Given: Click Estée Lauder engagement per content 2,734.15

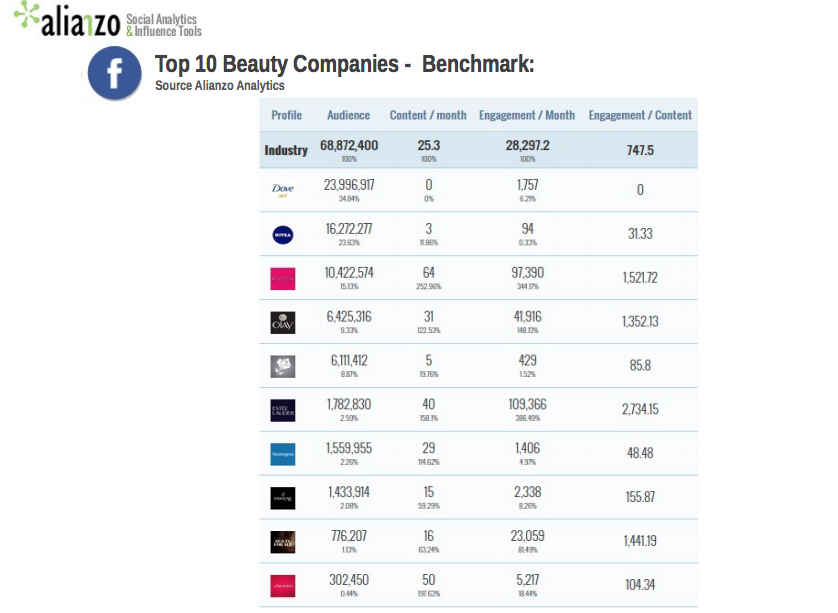Looking at the screenshot, I should 640,409.
